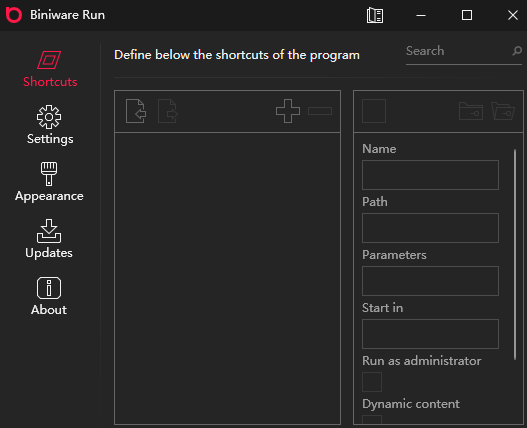Screen dimensions: 527x428
Task: Click the shortcut icon preview box
Action: click(x=374, y=111)
